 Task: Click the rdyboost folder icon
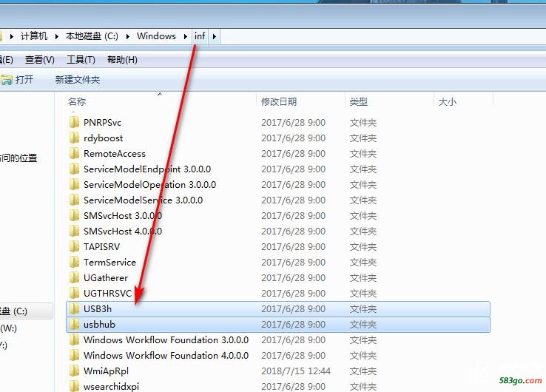pyautogui.click(x=74, y=138)
